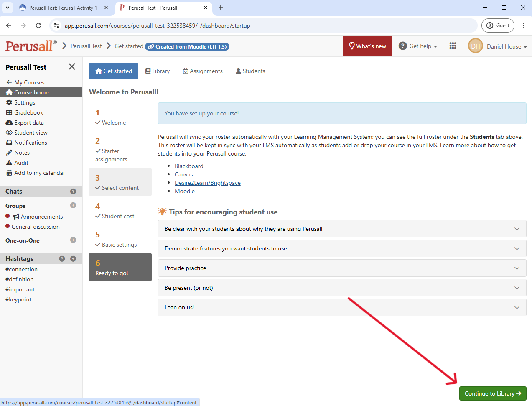This screenshot has width=532, height=406.
Task: Click the question mark icon beside Hashtags
Action: (62, 259)
